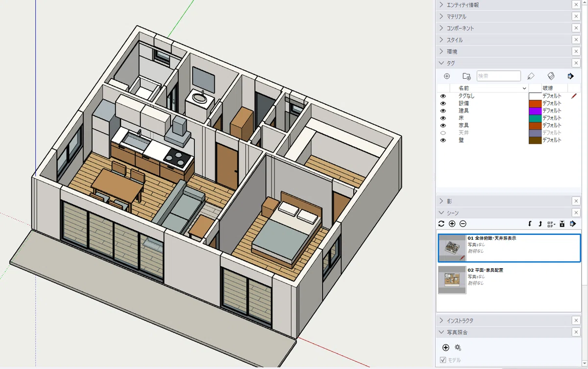The height and width of the screenshot is (369, 588).
Task: Show the hidden 天井 tag
Action: [443, 133]
